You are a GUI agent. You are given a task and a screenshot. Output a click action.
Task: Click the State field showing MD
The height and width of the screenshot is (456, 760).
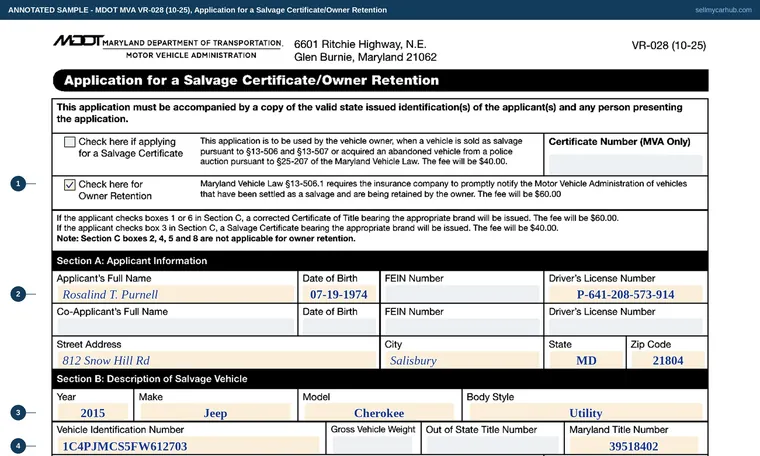(586, 360)
